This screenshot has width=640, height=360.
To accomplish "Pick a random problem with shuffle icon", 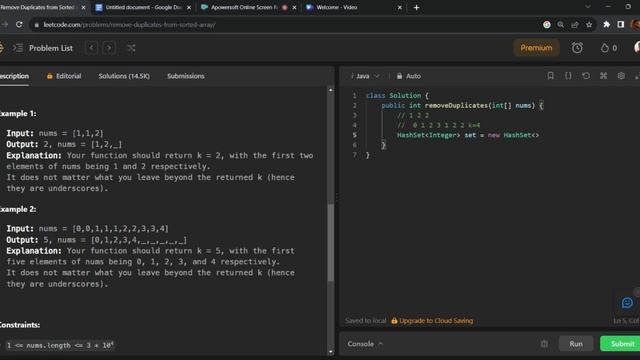I will (131, 48).
